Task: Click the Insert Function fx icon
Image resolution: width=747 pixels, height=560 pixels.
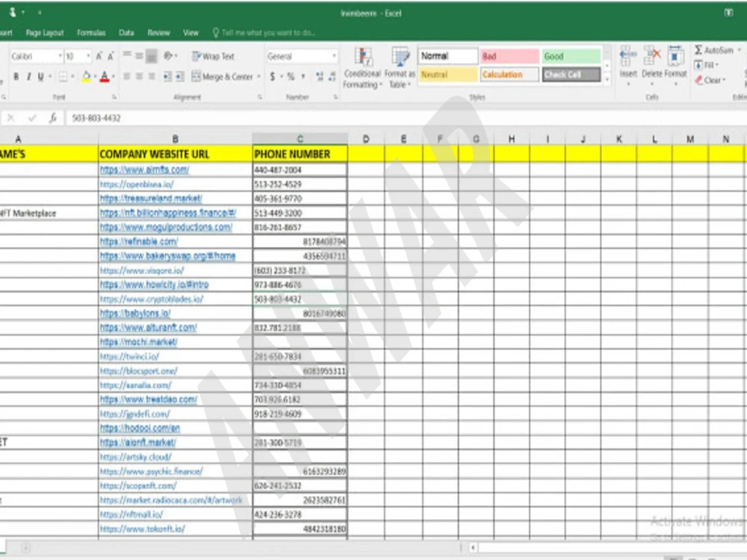Action: pos(53,118)
